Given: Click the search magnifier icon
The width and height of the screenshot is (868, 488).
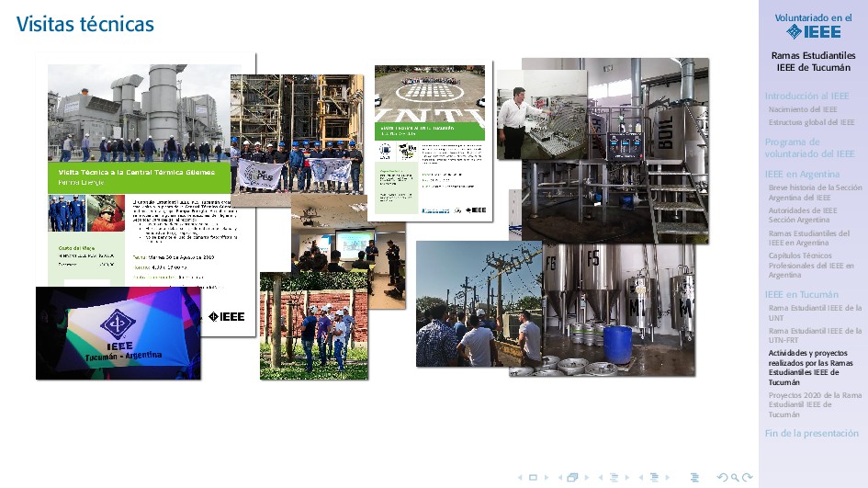Looking at the screenshot, I should 735,477.
